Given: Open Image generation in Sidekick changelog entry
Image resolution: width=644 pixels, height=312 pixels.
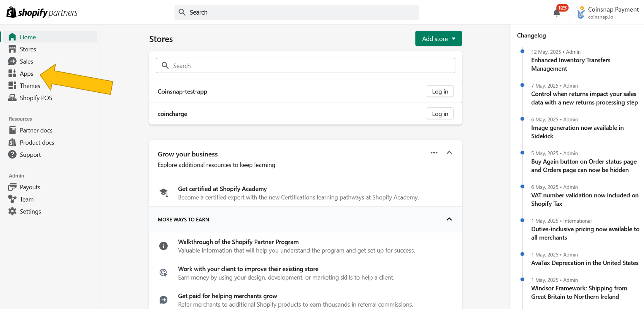Looking at the screenshot, I should pyautogui.click(x=577, y=132).
